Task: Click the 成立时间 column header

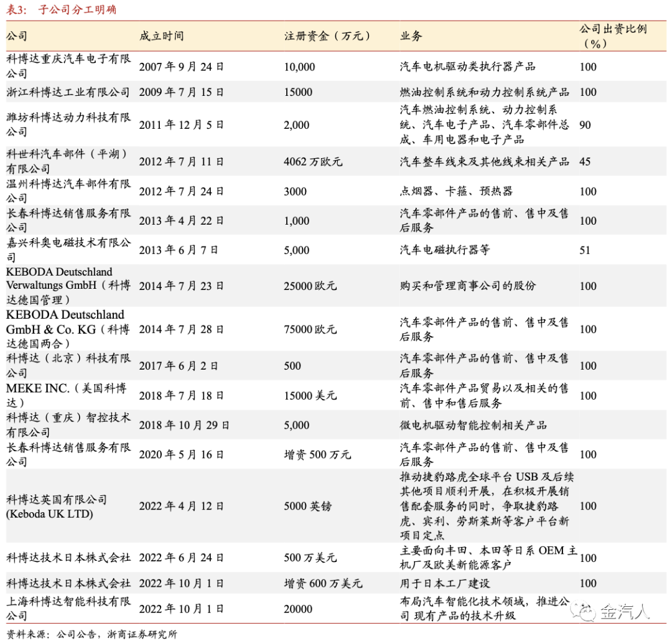Action: 162,36
